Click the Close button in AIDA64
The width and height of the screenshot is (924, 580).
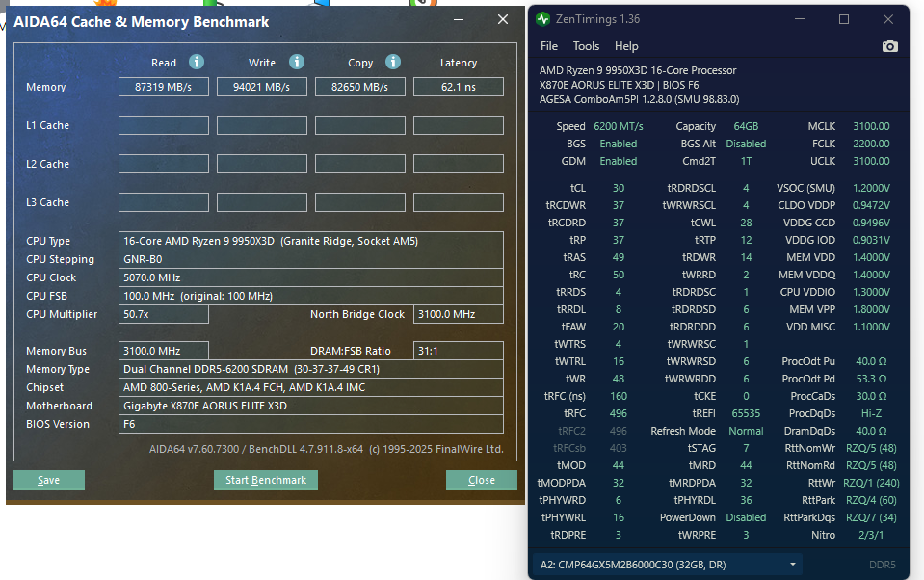481,480
